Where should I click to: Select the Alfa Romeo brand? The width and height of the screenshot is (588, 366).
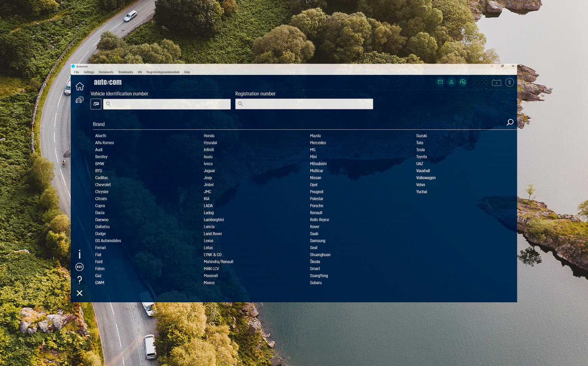(x=105, y=143)
